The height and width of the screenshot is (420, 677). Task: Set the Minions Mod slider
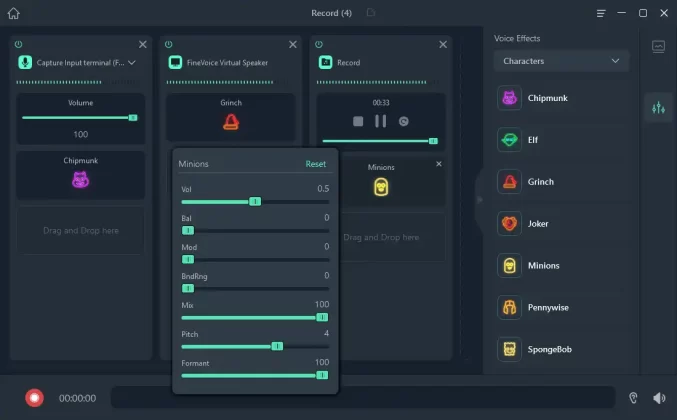[255, 259]
